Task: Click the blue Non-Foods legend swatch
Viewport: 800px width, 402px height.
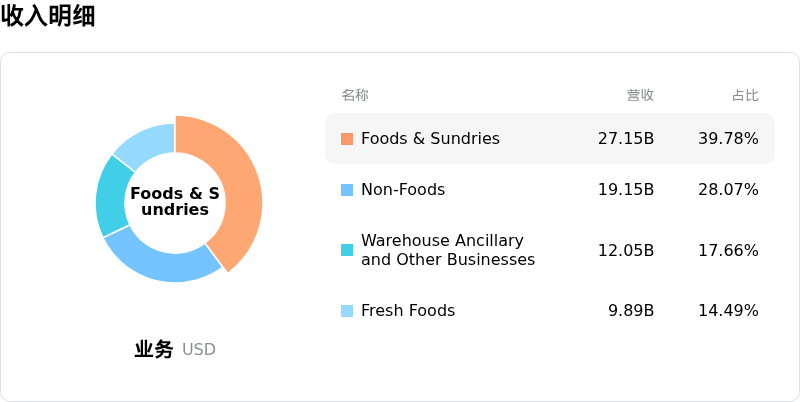Action: point(347,190)
